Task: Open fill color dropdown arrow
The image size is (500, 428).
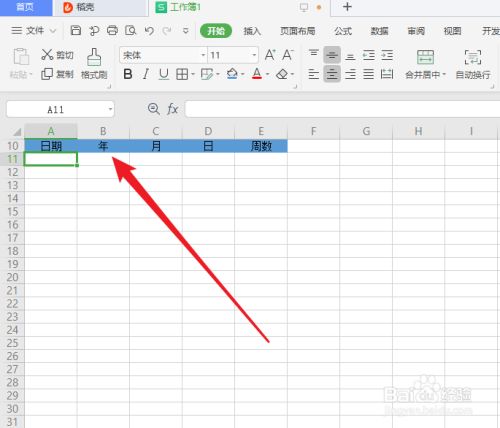Action: 242,74
